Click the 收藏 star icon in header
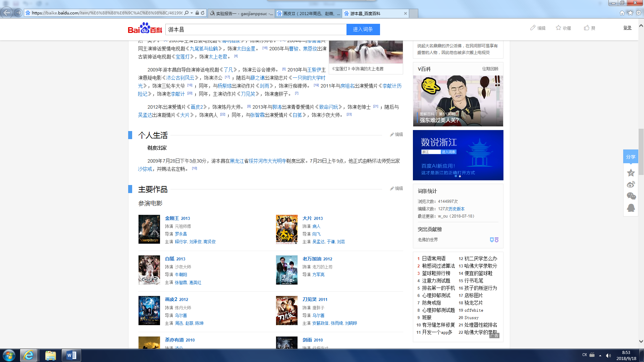The height and width of the screenshot is (362, 644). [558, 28]
